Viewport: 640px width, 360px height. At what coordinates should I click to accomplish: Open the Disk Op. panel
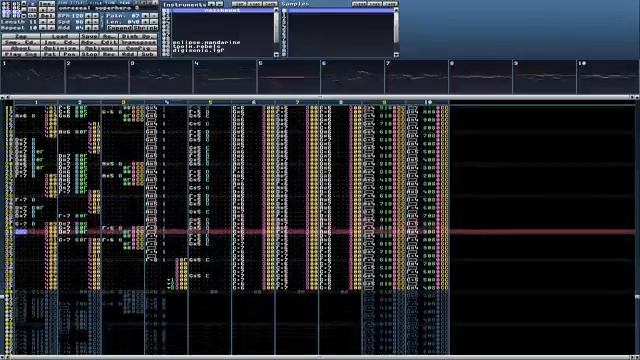pos(138,36)
